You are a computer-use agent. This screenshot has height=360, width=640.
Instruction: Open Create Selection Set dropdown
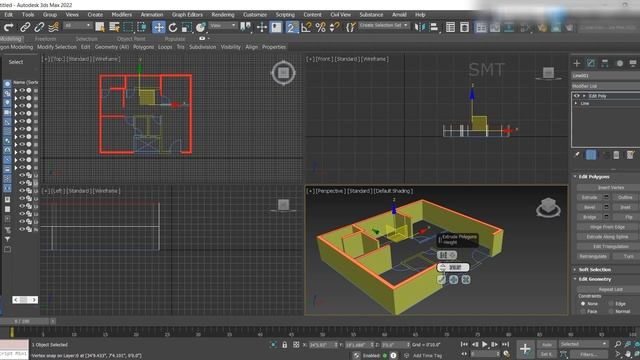click(384, 25)
